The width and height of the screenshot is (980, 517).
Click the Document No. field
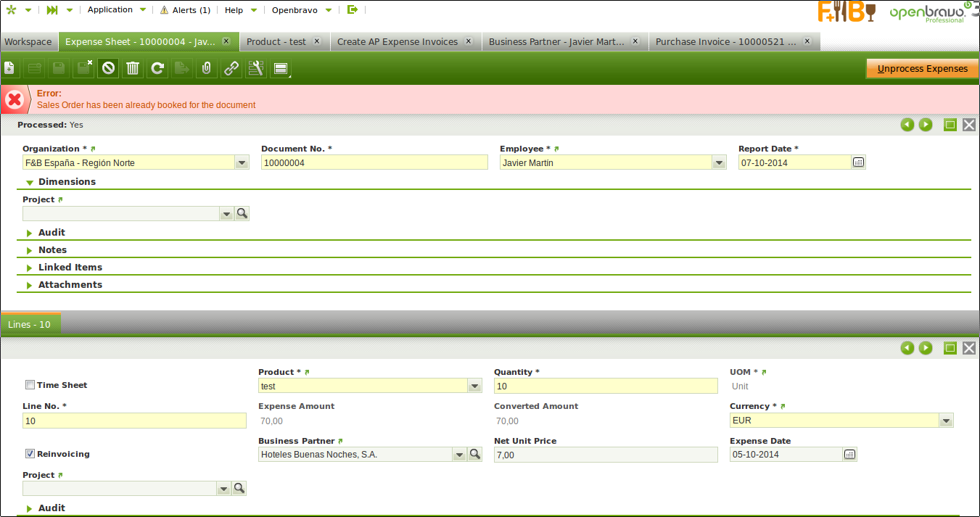[x=374, y=162]
